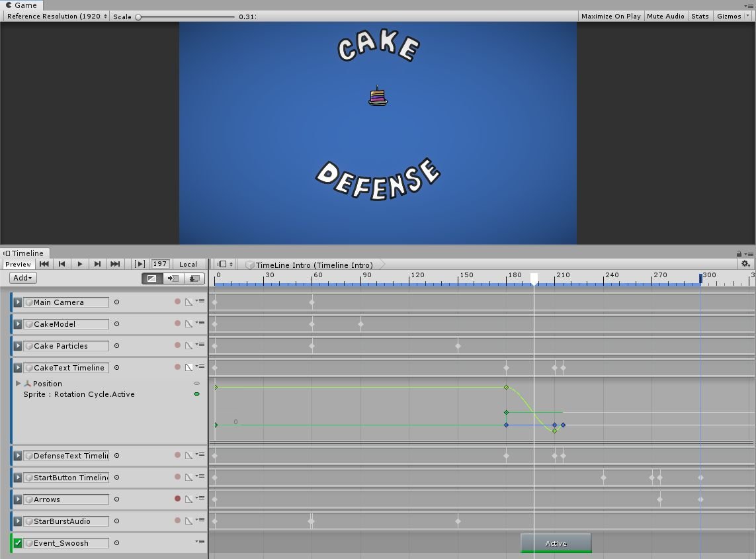Toggle Mute Audio in Game view
Image resolution: width=756 pixels, height=559 pixels.
[x=665, y=16]
